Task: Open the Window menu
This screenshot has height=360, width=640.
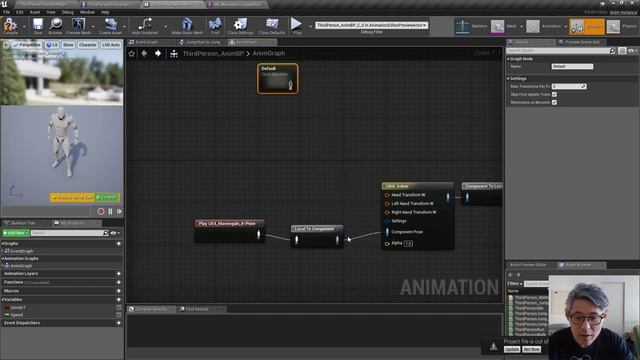Action: [x=87, y=12]
